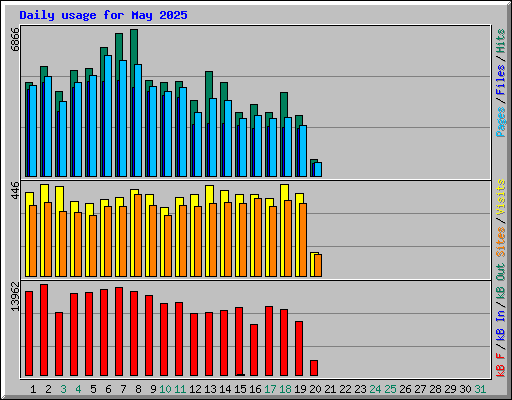Click the cyan pages bar for day 6

click(108, 116)
